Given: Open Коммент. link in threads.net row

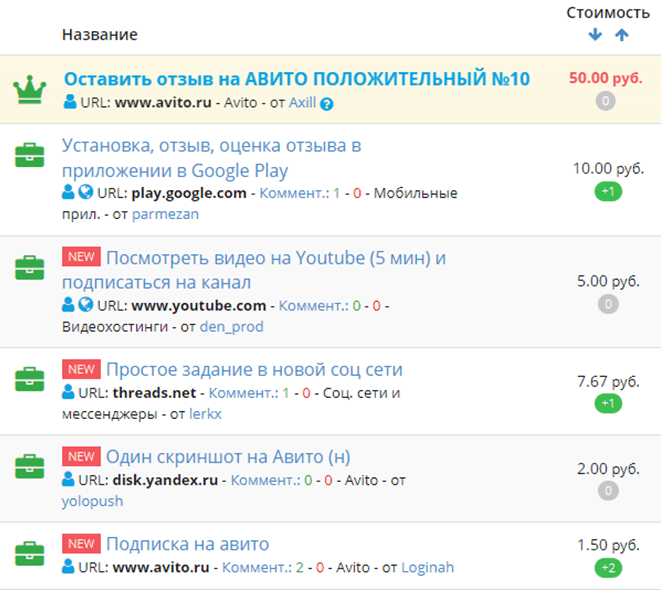Looking at the screenshot, I should 244,393.
